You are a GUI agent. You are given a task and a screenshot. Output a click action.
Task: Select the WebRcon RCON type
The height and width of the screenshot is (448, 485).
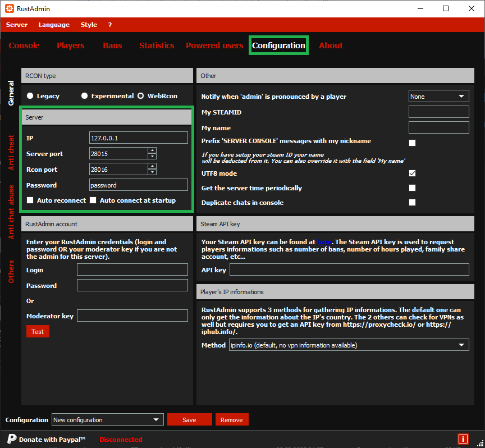(141, 96)
